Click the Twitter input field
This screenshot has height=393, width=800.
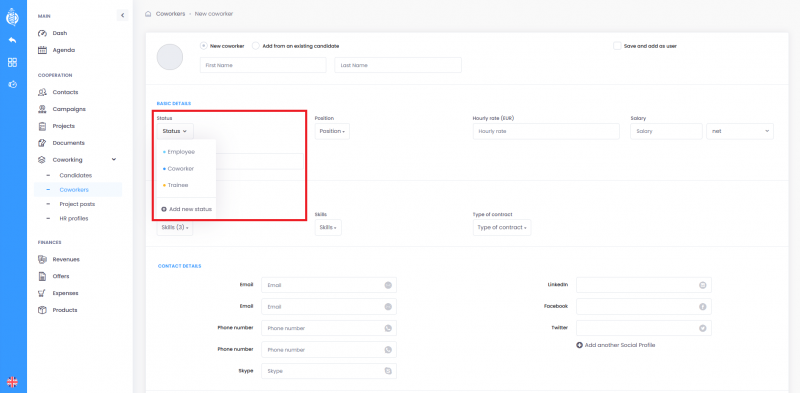click(644, 328)
